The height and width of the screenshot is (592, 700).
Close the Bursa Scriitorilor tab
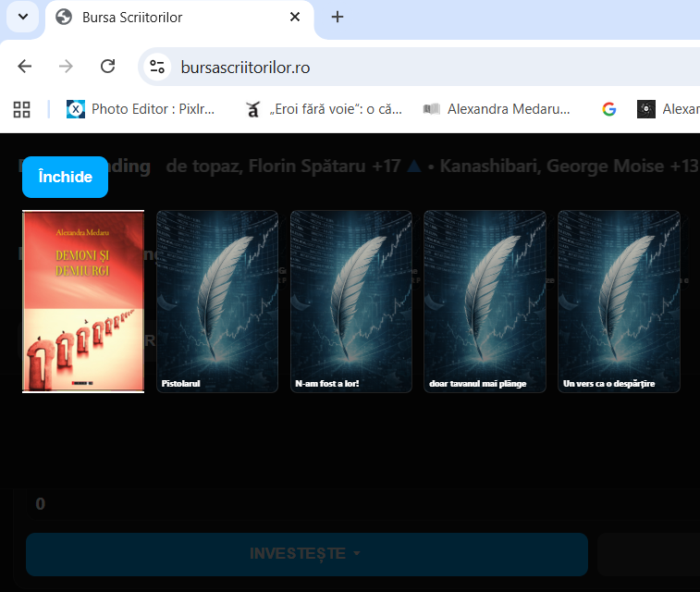click(295, 18)
